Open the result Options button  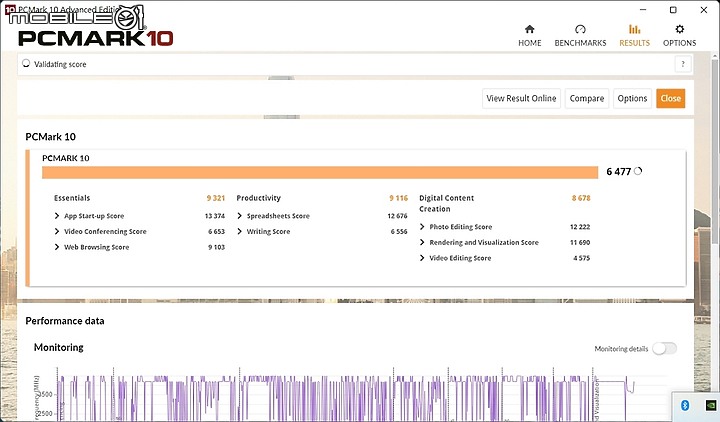(632, 98)
